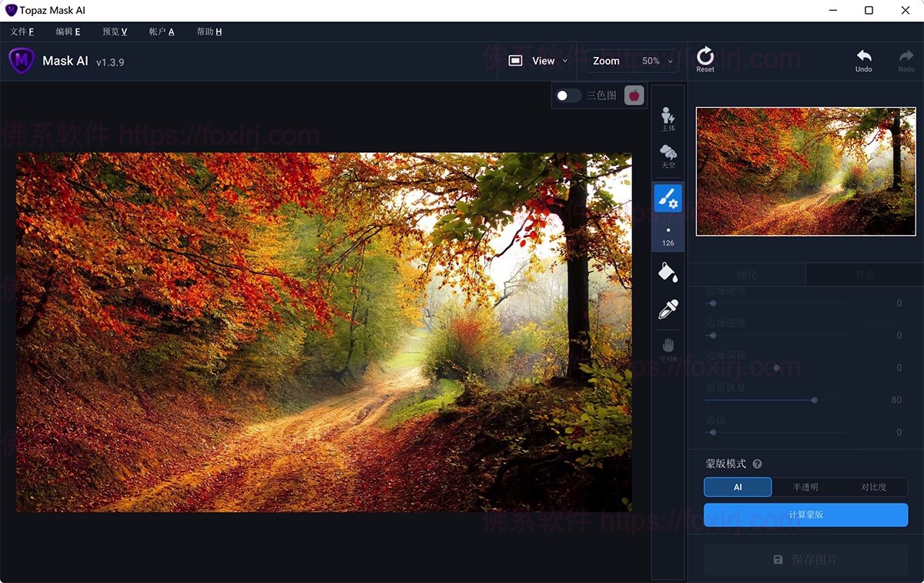Click the red apple icon button
This screenshot has width=924, height=583.
pyautogui.click(x=634, y=95)
